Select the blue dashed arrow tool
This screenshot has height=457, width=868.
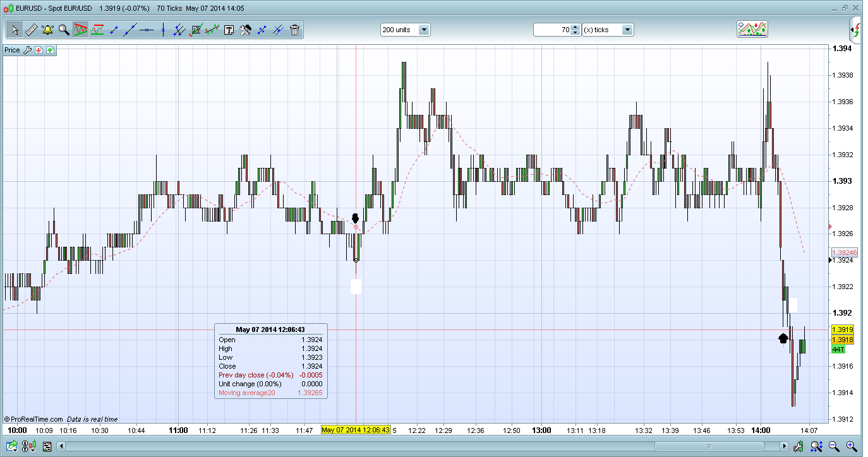[x=262, y=30]
